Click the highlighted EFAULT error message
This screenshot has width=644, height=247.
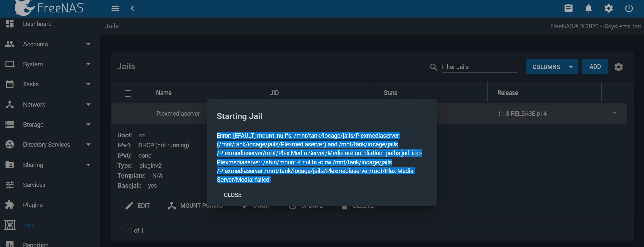tap(319, 158)
